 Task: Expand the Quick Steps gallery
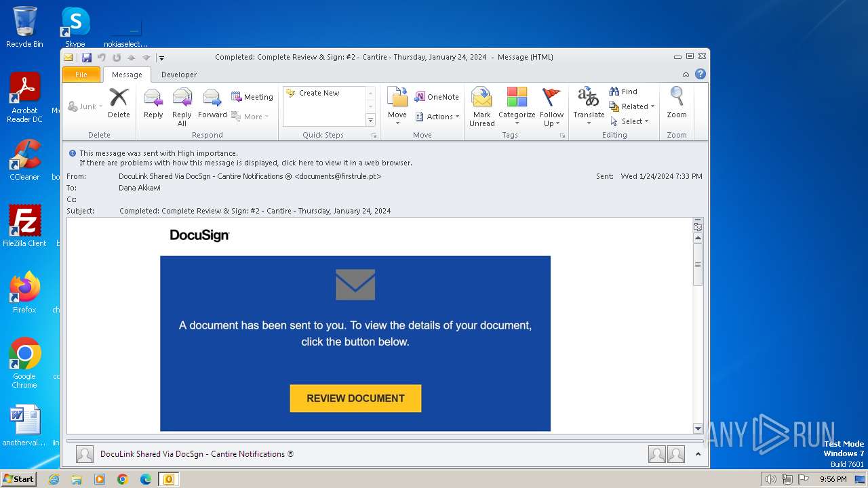tap(371, 120)
